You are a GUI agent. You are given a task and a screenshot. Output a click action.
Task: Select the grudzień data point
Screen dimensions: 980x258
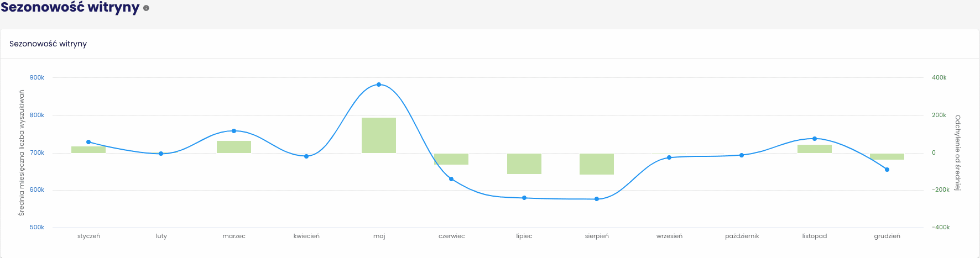[x=887, y=170]
